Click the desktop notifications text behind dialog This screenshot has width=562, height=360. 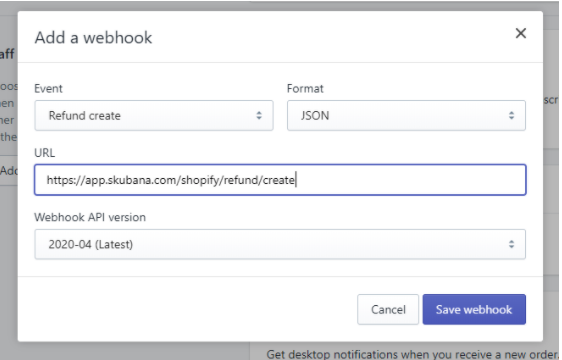tap(412, 354)
